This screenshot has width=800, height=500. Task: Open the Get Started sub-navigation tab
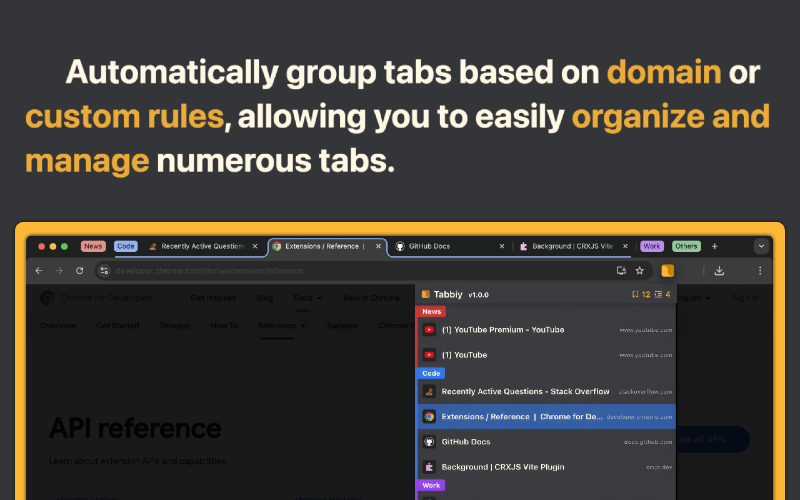coord(118,326)
